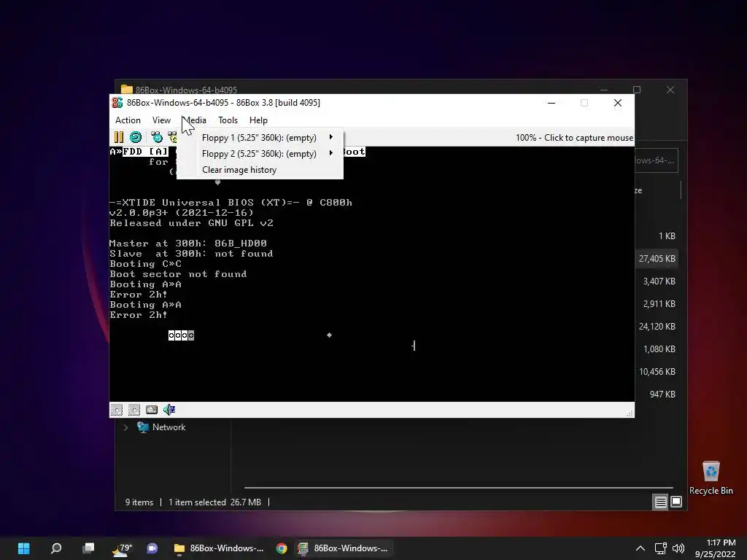The width and height of the screenshot is (747, 560).
Task: Open the View menu
Action: pos(161,120)
